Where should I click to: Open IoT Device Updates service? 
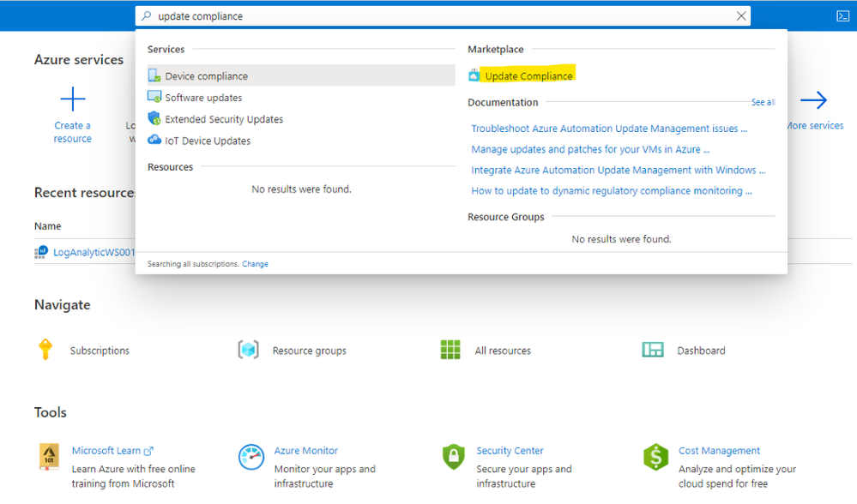point(208,141)
